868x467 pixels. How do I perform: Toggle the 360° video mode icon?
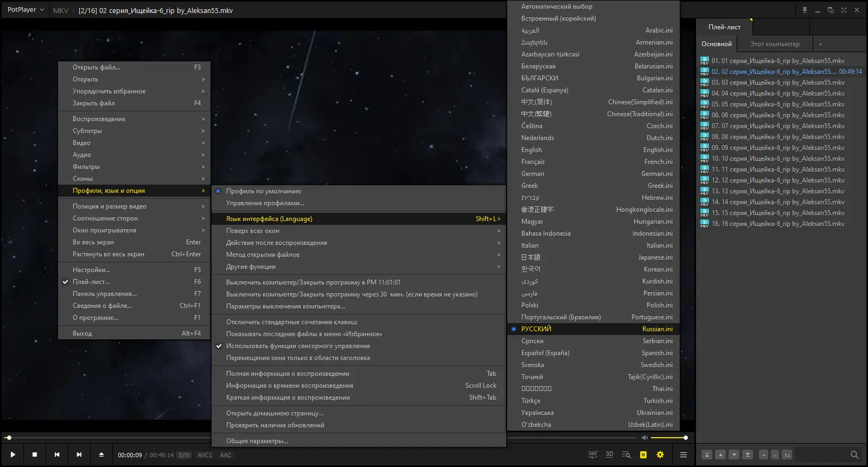click(593, 455)
